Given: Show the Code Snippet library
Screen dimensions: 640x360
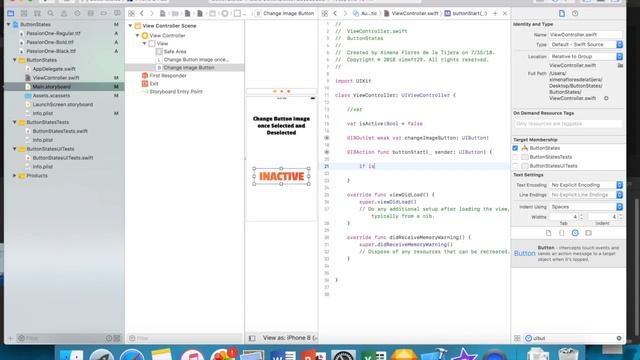Looking at the screenshot, I should [562, 233].
